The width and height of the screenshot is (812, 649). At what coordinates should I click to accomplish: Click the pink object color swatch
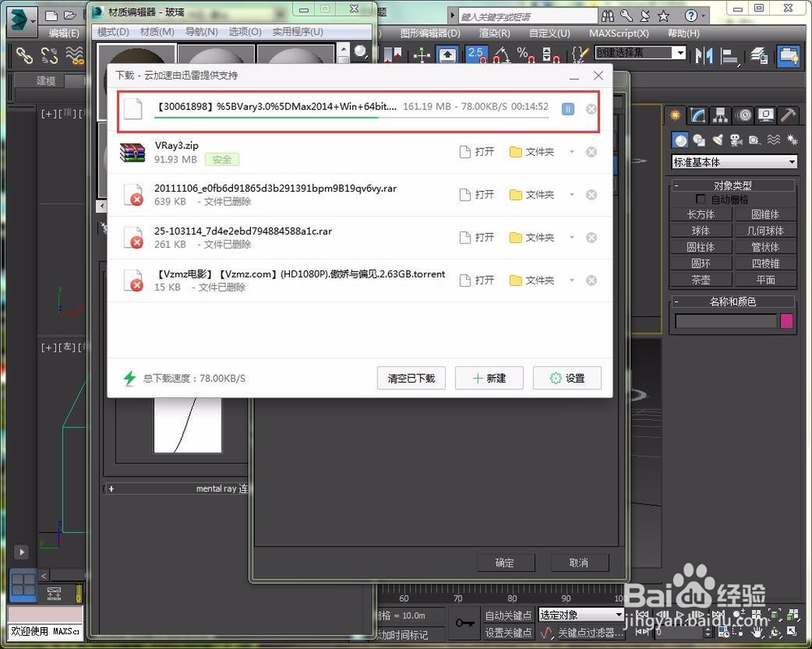point(786,321)
